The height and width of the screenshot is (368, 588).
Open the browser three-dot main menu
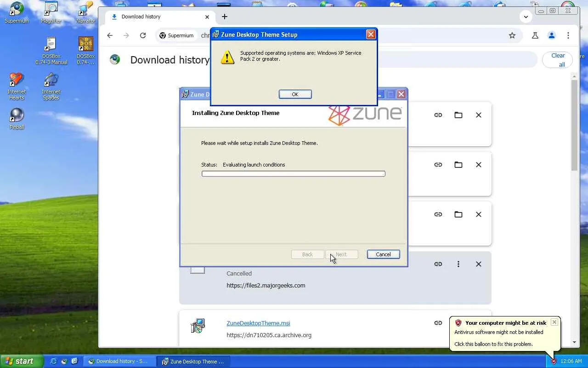tap(568, 35)
